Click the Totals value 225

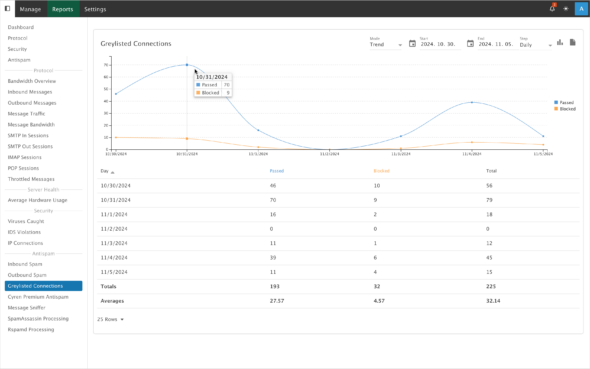(x=491, y=286)
